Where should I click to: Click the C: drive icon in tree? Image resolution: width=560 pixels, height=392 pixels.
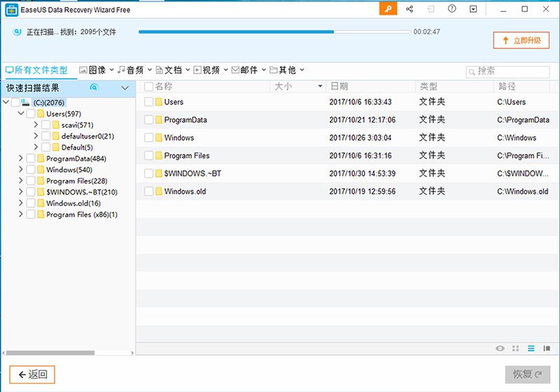[25, 102]
